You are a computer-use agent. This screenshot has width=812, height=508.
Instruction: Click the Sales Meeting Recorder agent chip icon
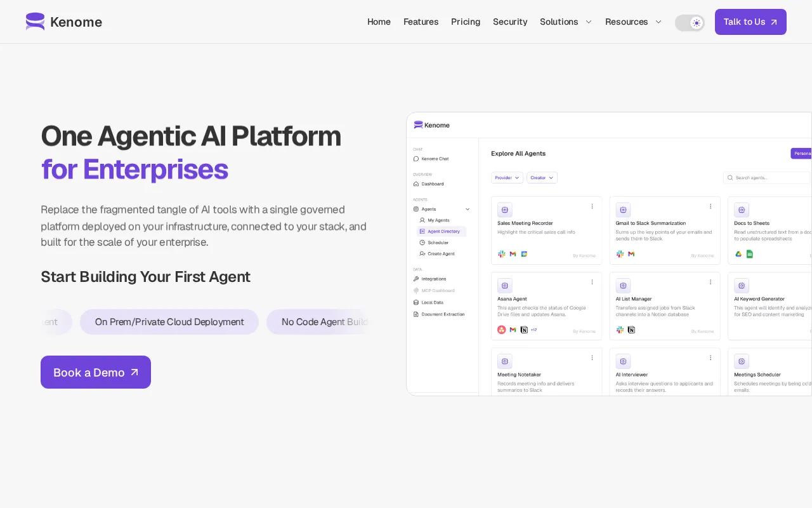(505, 210)
